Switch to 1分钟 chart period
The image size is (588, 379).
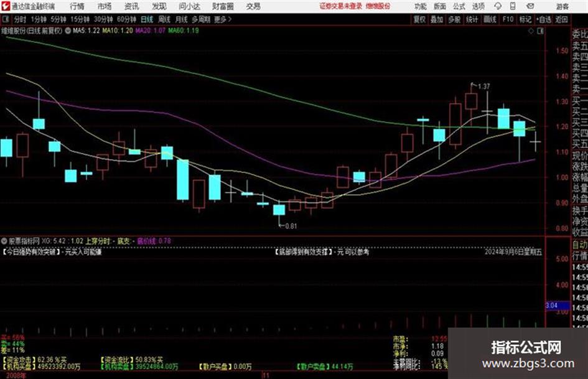39,19
